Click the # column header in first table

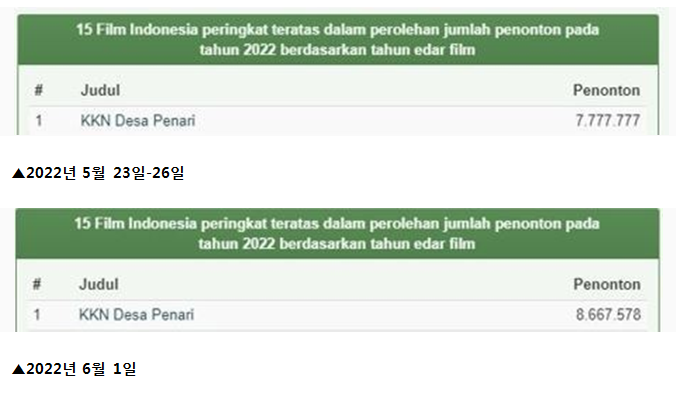click(x=39, y=90)
